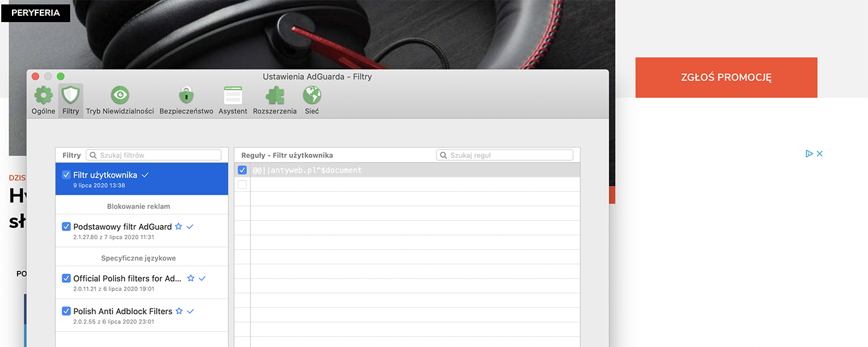Click blue checkmark beside Official Polish filters

(x=203, y=278)
